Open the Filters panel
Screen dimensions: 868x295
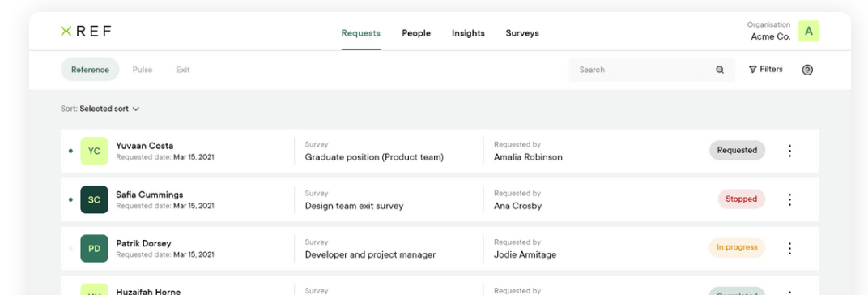coord(766,70)
